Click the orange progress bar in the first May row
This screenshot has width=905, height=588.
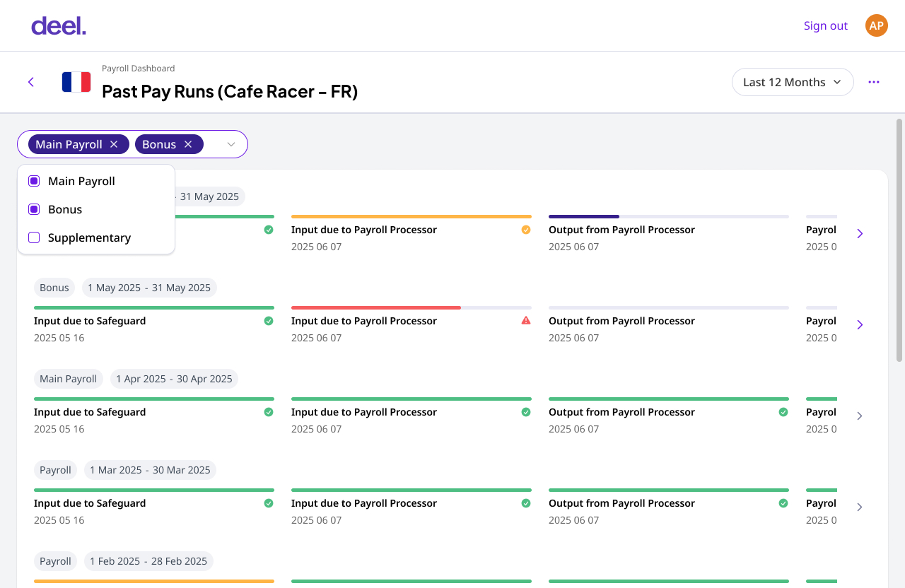click(411, 216)
